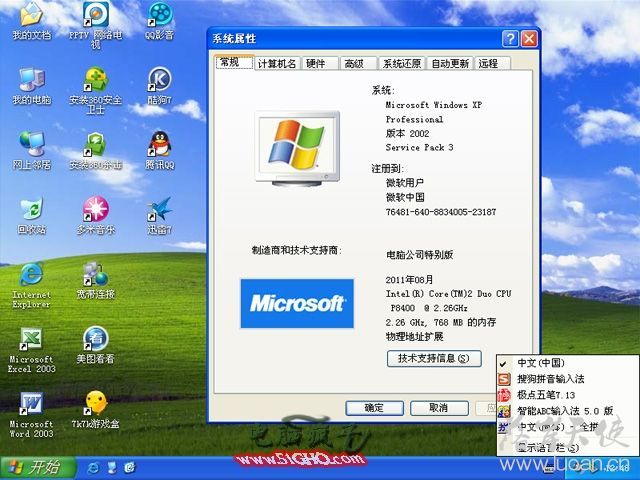Click the 2011年08月 text
Viewport: 640px width, 480px height.
[x=409, y=280]
